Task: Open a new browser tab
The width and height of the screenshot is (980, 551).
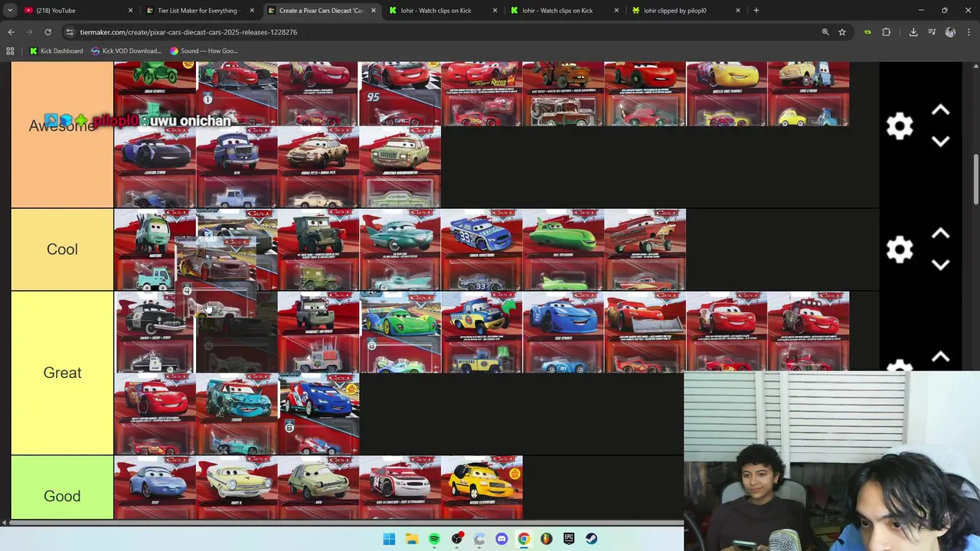Action: pyautogui.click(x=756, y=11)
